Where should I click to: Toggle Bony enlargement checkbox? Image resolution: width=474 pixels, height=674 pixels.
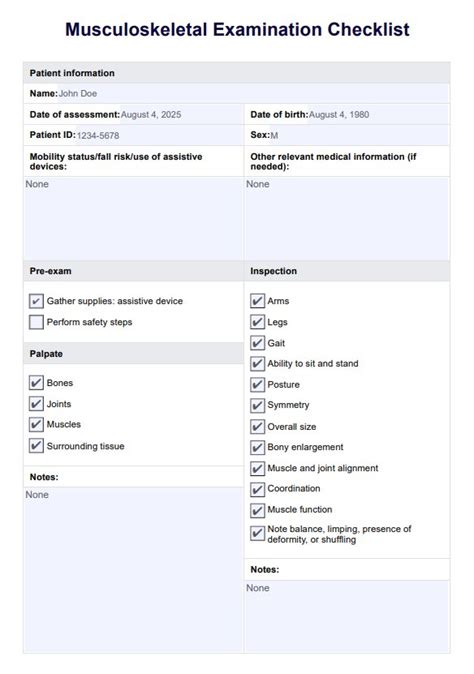click(257, 447)
